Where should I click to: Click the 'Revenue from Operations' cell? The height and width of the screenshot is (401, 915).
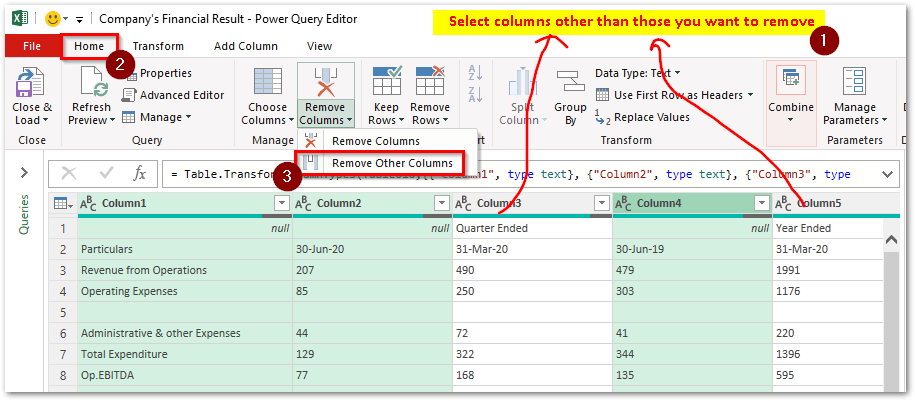(185, 270)
